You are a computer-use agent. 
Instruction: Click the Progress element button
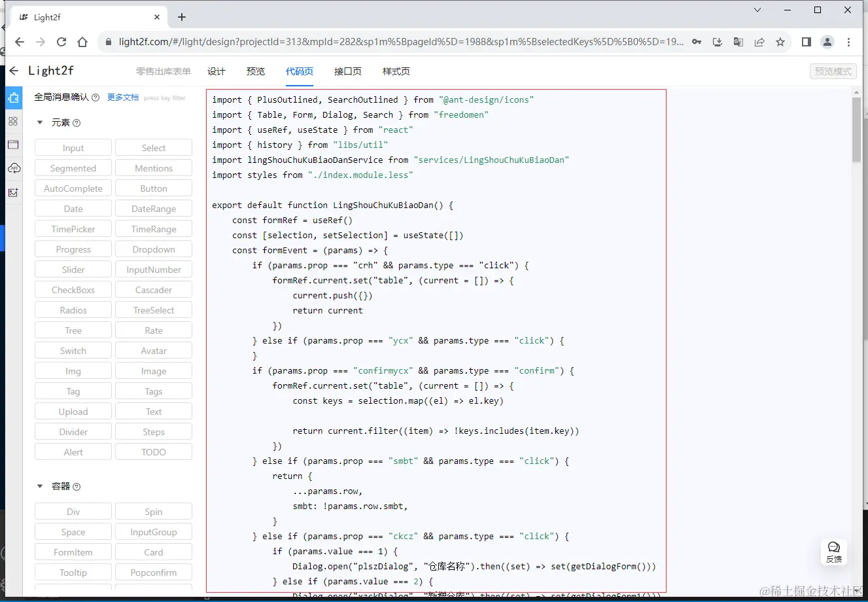(x=73, y=249)
